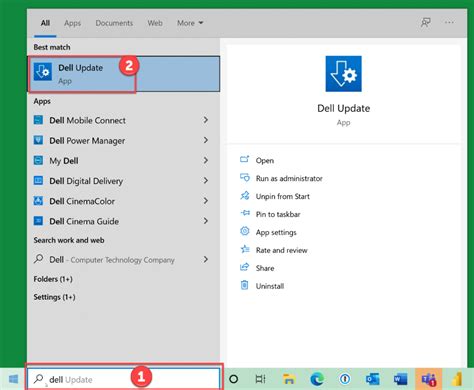The width and height of the screenshot is (474, 390).
Task: Click the Dell Update title in details pane
Action: pos(343,108)
